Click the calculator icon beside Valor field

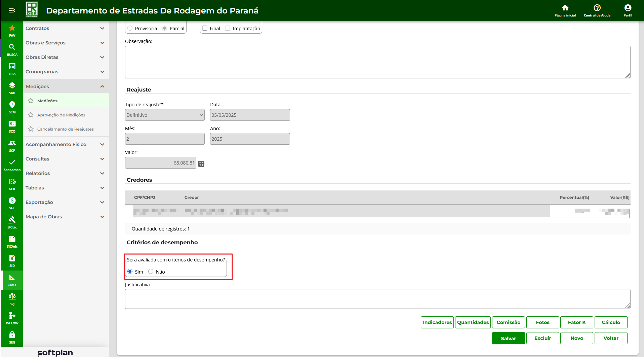[201, 164]
